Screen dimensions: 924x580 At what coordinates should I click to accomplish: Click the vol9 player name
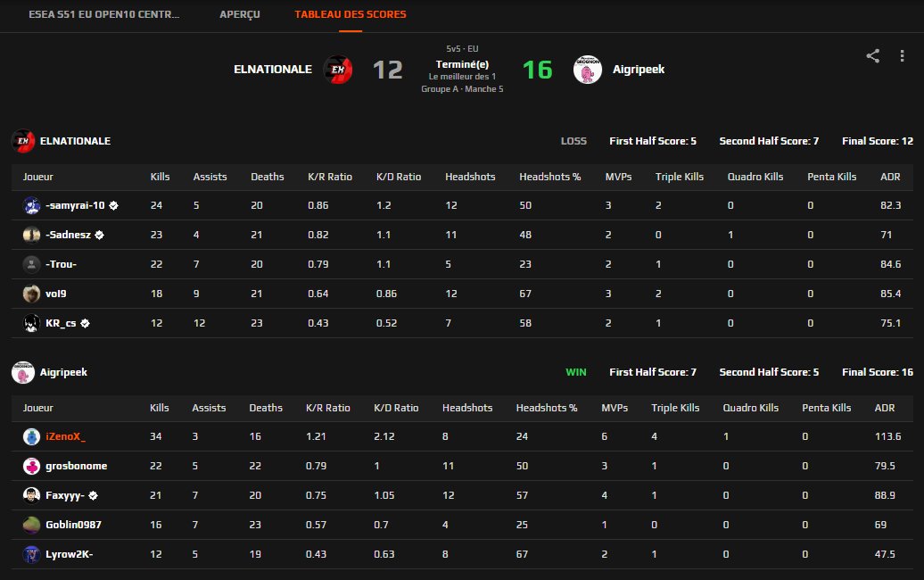click(56, 294)
